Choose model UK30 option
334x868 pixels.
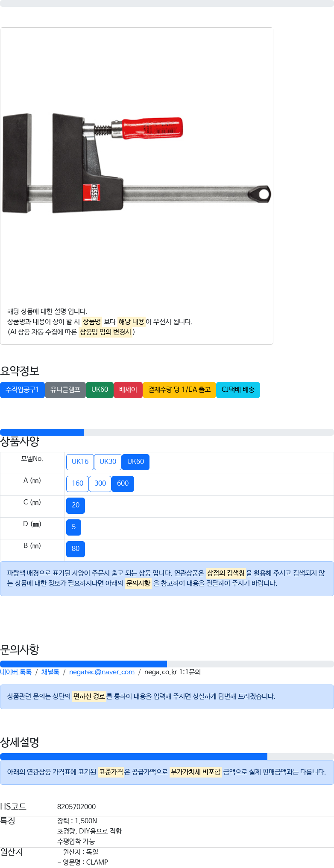(108, 462)
